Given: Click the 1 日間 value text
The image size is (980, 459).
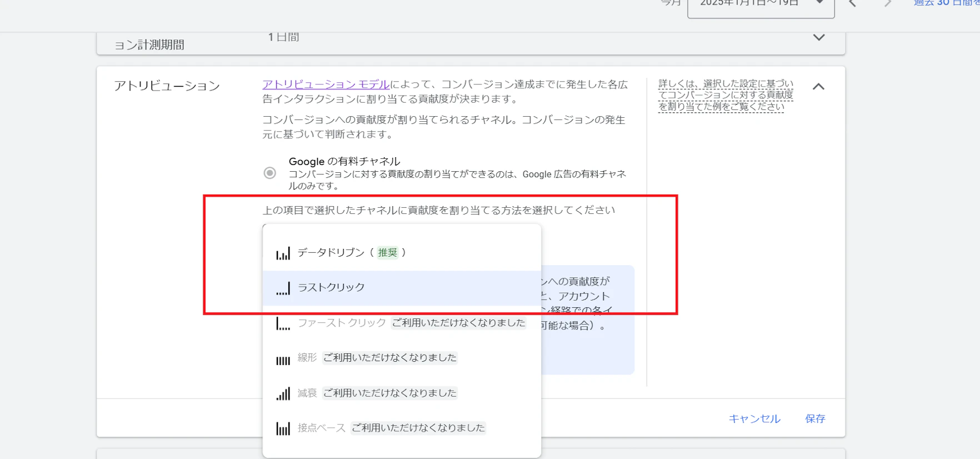Looking at the screenshot, I should point(283,37).
